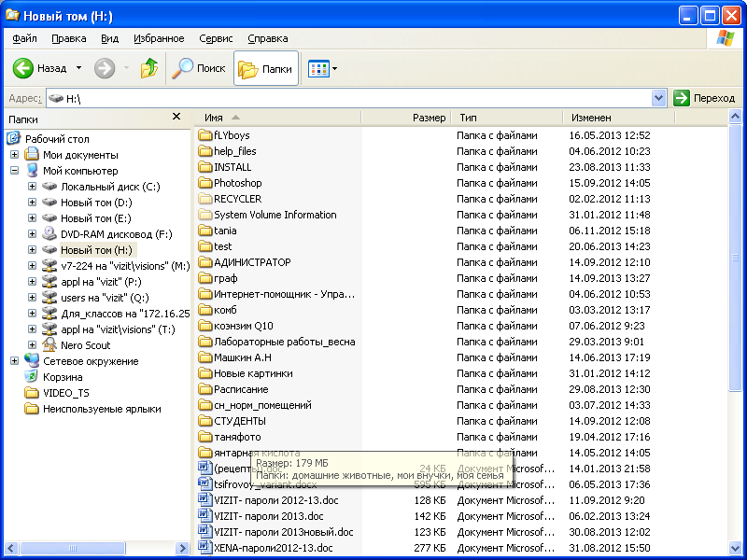Open address bar dropdown list
Image resolution: width=747 pixels, height=560 pixels.
pyautogui.click(x=658, y=99)
